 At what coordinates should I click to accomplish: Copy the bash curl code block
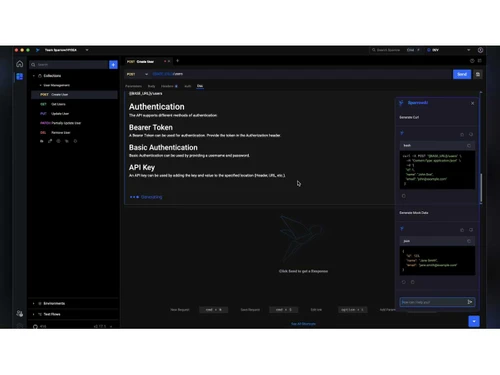(x=469, y=146)
